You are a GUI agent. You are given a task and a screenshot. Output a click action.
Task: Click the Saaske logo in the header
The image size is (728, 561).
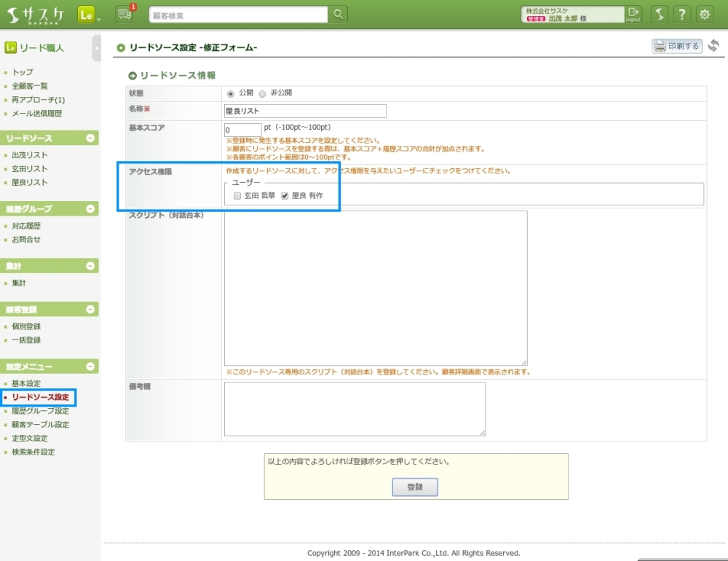[37, 15]
